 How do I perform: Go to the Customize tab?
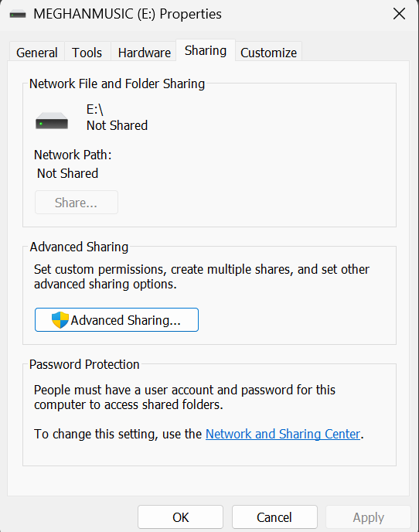pyautogui.click(x=268, y=53)
